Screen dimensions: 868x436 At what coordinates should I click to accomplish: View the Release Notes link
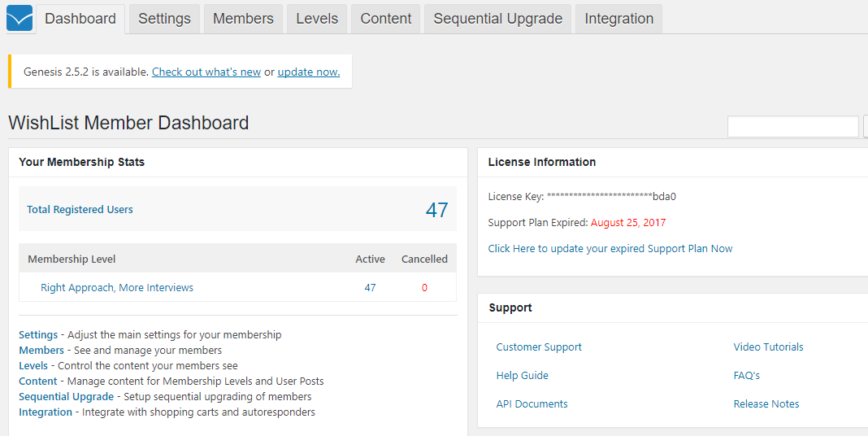point(766,404)
